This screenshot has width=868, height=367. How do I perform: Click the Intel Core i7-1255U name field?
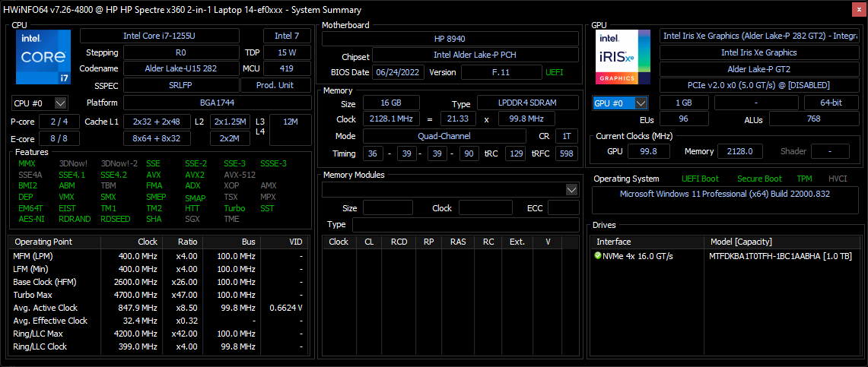pos(160,36)
